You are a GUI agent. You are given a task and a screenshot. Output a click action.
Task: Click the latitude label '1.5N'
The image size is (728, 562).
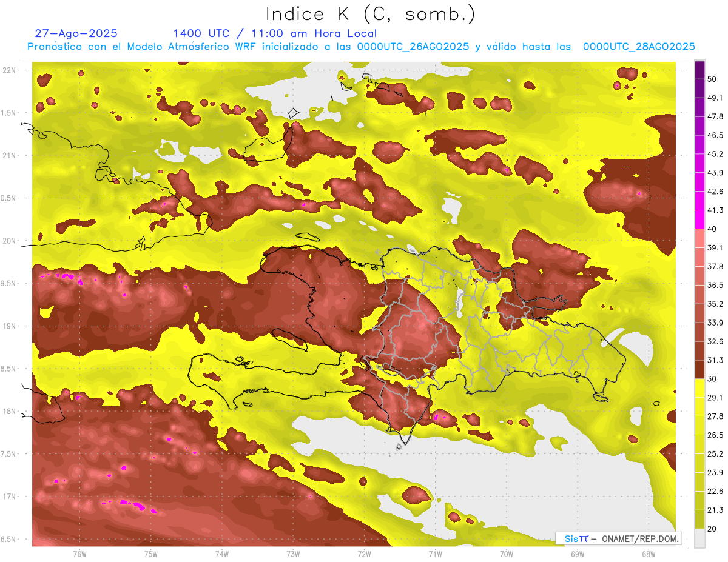tap(8, 113)
